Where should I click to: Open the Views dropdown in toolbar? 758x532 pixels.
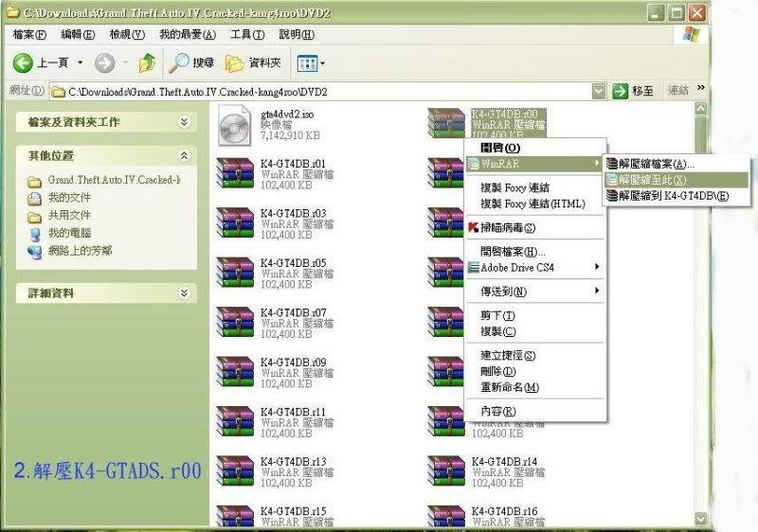[x=311, y=63]
